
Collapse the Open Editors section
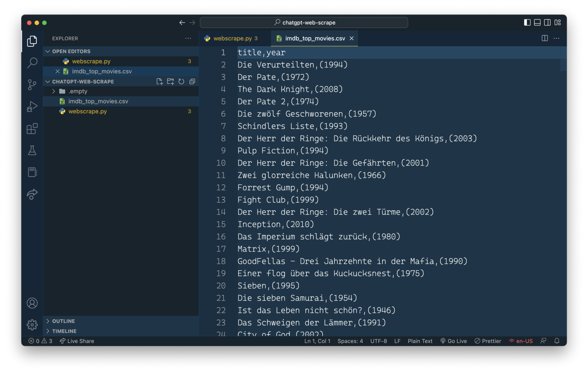(x=121, y=51)
